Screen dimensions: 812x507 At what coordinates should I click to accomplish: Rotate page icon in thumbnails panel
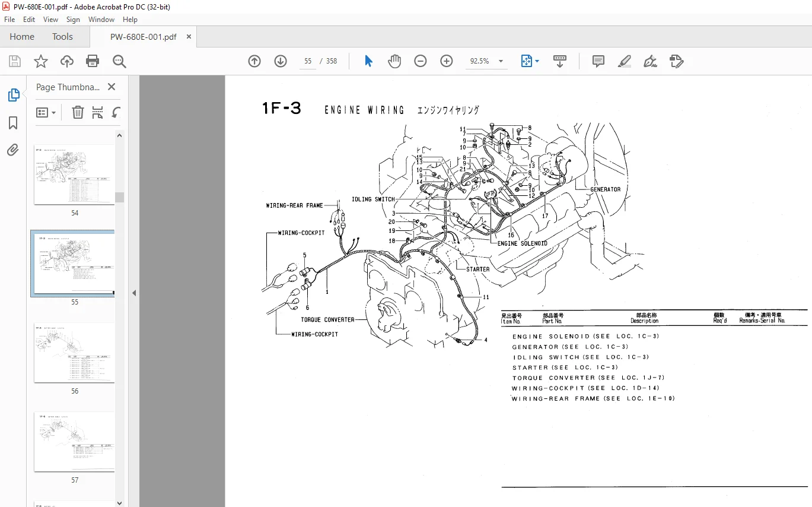pos(116,112)
